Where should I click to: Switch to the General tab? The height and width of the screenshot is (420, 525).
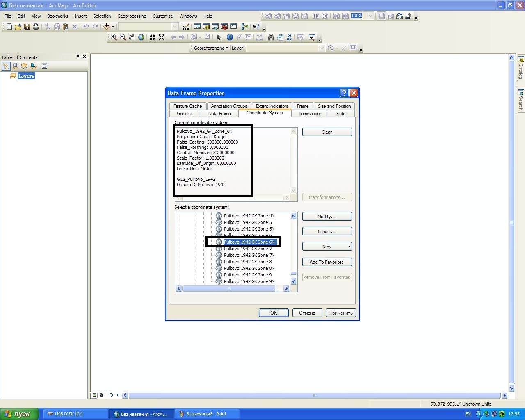click(185, 114)
